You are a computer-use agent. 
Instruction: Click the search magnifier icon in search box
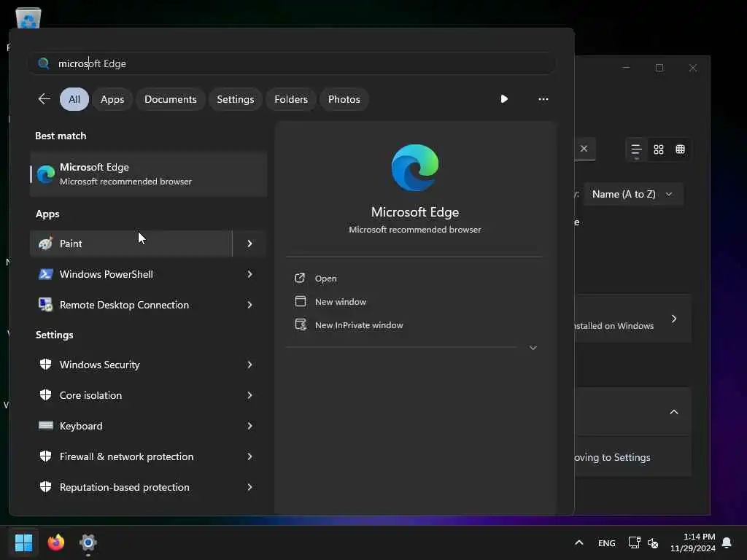[x=44, y=63]
